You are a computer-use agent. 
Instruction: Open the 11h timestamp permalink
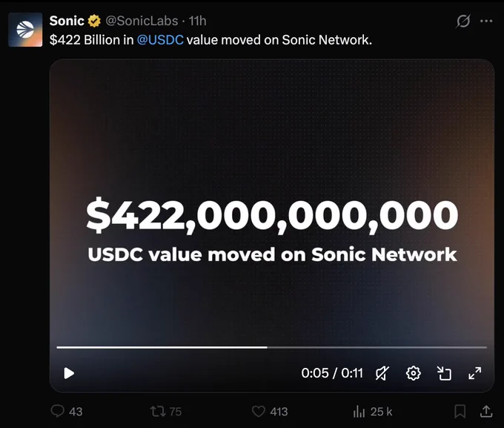[x=197, y=21]
